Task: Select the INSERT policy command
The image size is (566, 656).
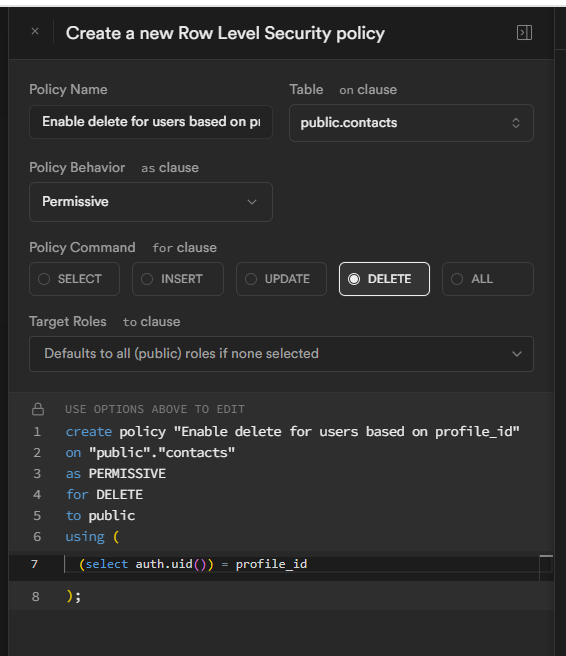Action: (x=178, y=279)
